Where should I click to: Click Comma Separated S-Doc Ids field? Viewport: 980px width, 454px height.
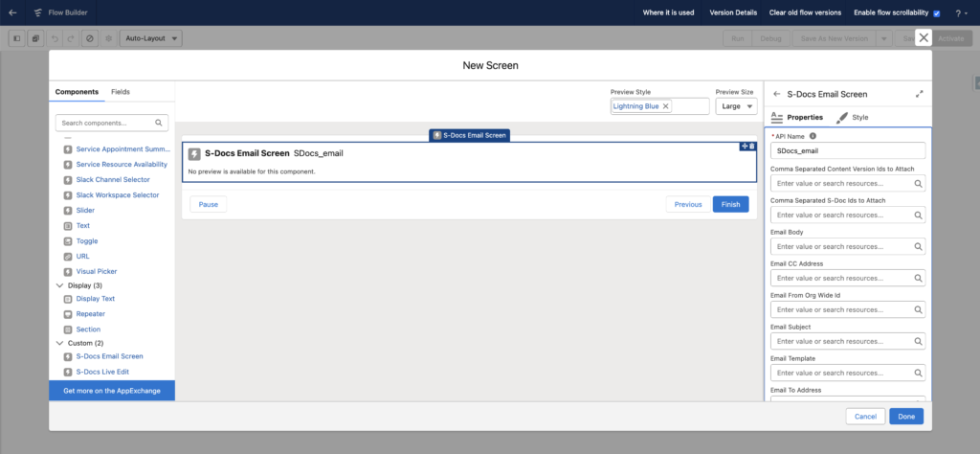[848, 215]
